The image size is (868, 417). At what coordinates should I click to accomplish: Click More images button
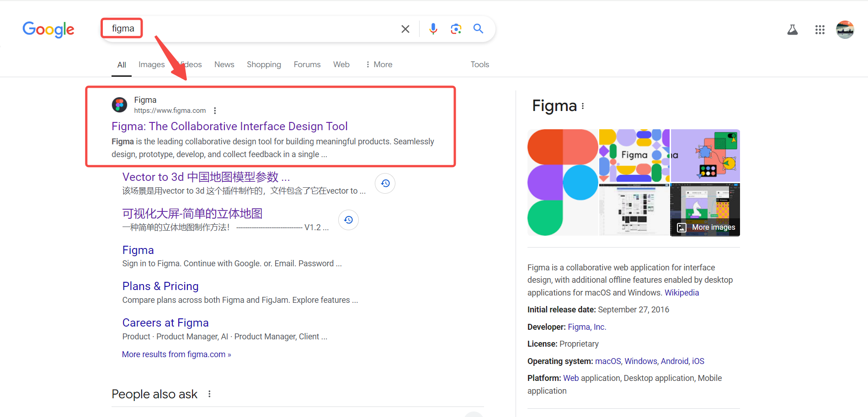(706, 227)
